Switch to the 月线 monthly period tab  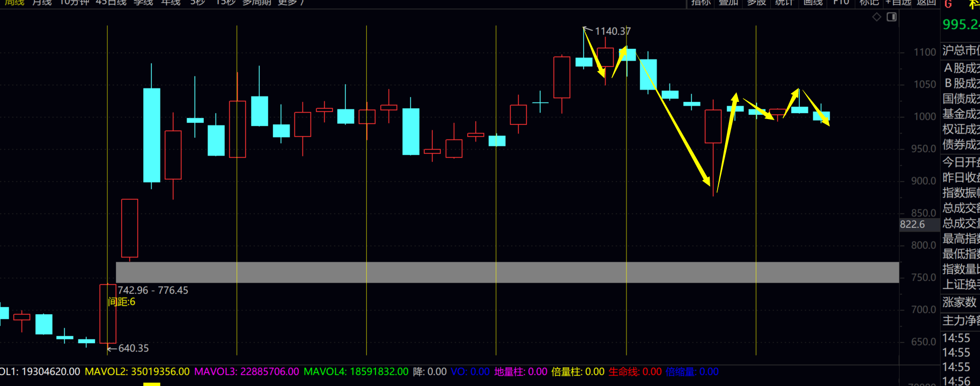[42, 3]
